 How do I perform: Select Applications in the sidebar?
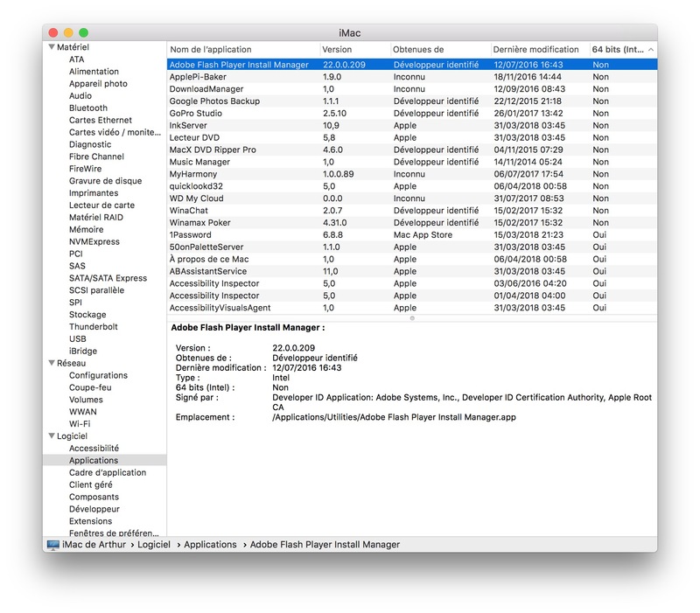coord(104,461)
